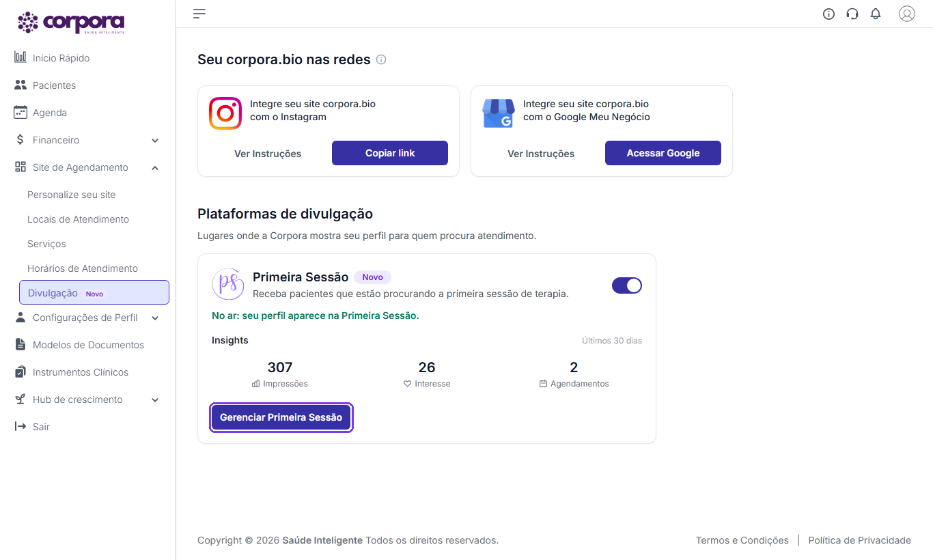
Task: Click the 2 Agendamentos value
Action: (x=574, y=367)
